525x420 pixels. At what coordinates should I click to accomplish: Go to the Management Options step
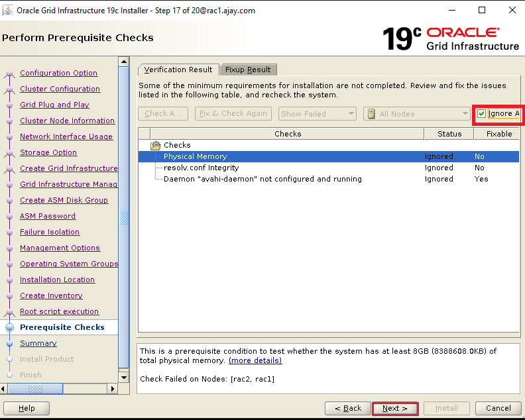[60, 248]
